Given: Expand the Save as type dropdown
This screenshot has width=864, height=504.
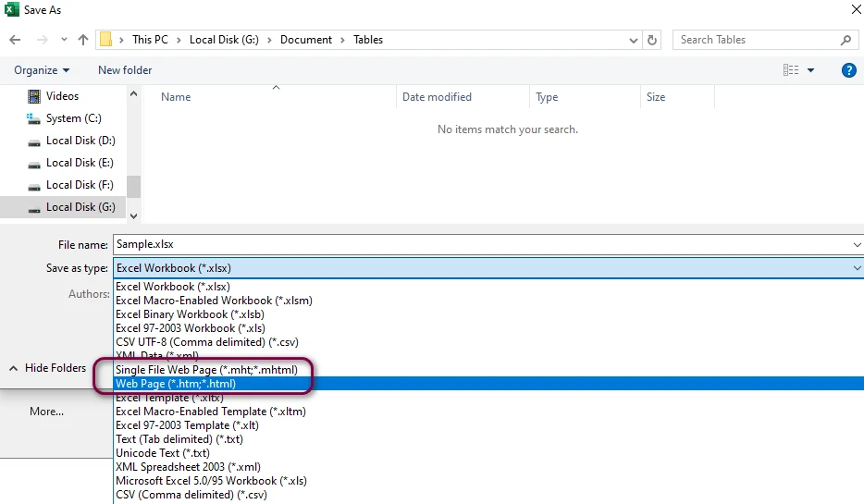Looking at the screenshot, I should pyautogui.click(x=856, y=268).
